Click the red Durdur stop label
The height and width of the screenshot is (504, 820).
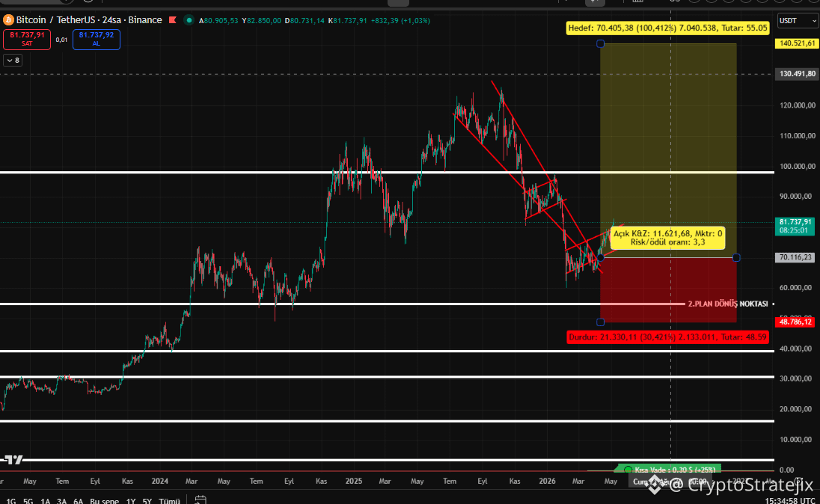tap(668, 337)
